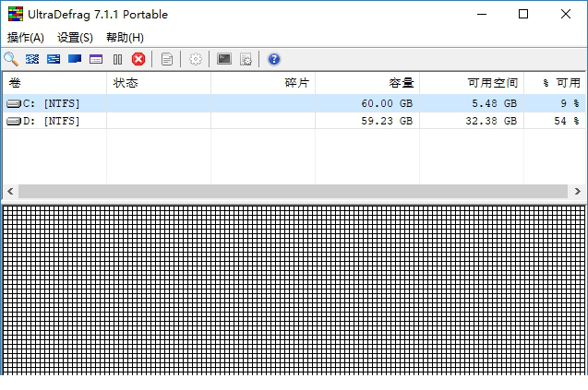Open boot time scan console icon
This screenshot has height=390, width=588.
pyautogui.click(x=224, y=59)
